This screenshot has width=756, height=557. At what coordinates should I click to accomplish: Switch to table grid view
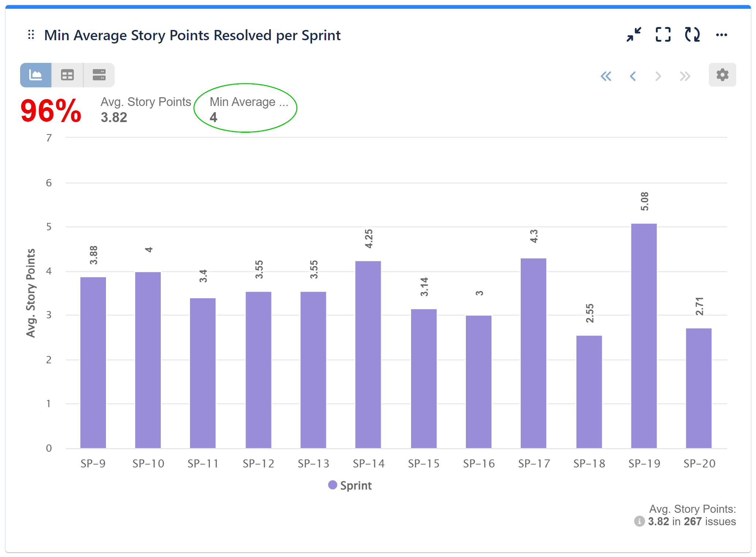67,75
